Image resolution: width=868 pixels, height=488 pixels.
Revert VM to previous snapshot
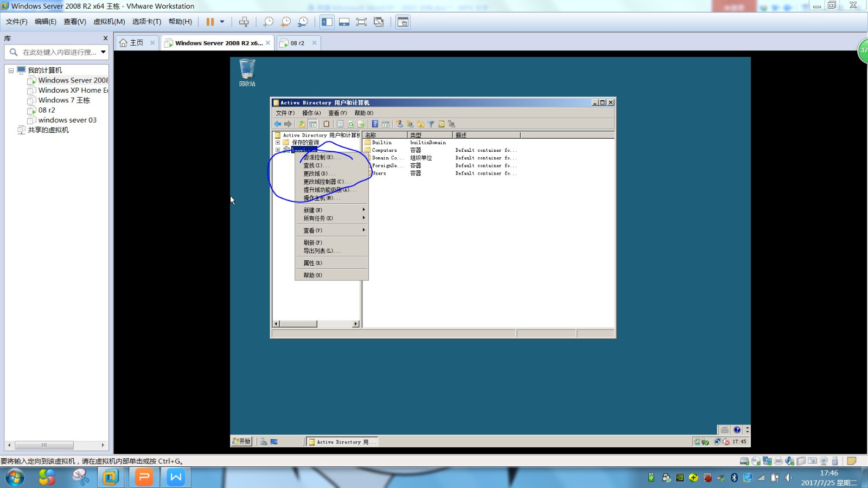click(x=286, y=22)
